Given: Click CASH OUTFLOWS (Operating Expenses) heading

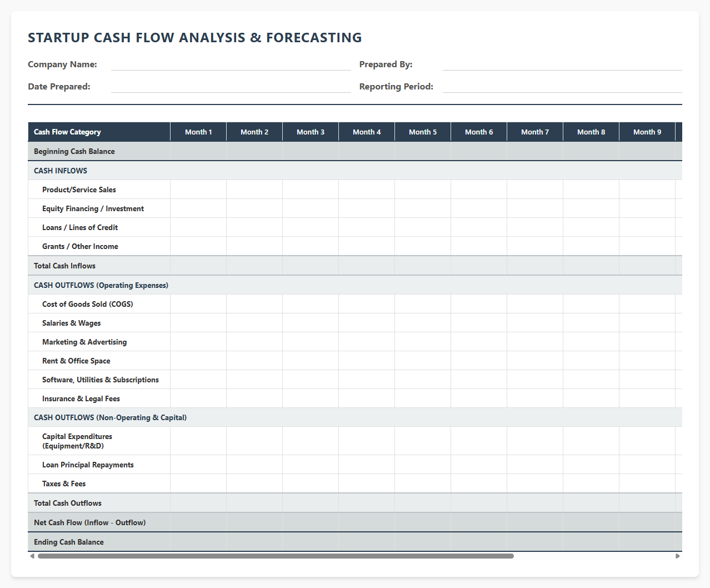Looking at the screenshot, I should 101,285.
